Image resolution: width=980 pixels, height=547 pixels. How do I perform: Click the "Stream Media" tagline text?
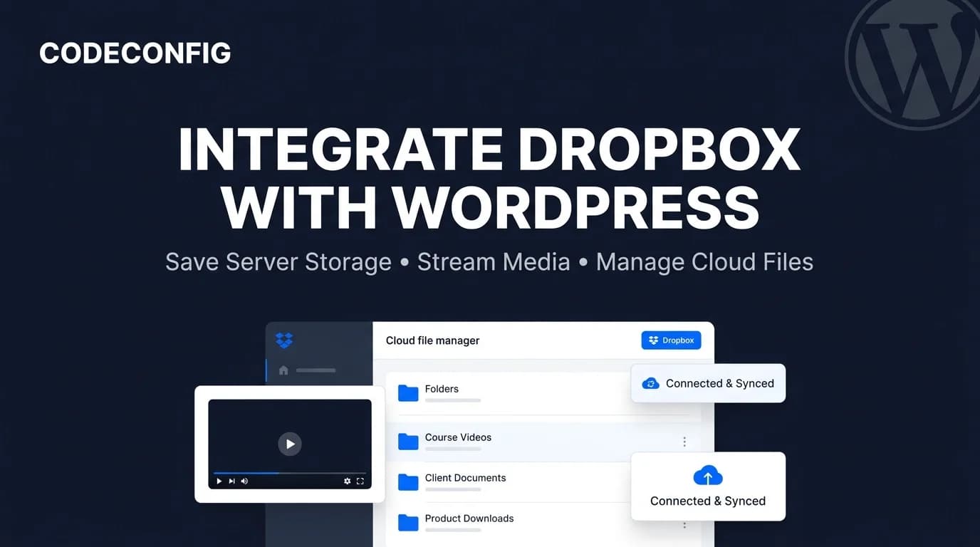(494, 262)
